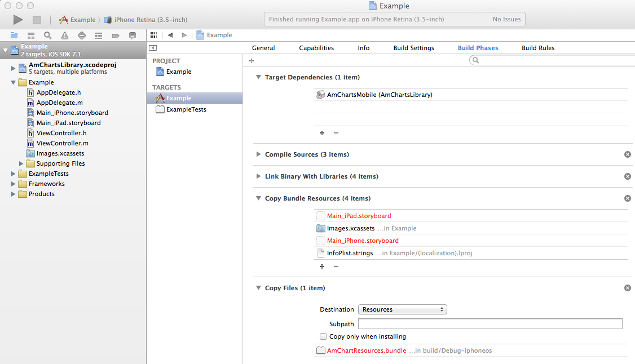635x364 pixels.
Task: Expand Frameworks group
Action: 13,184
